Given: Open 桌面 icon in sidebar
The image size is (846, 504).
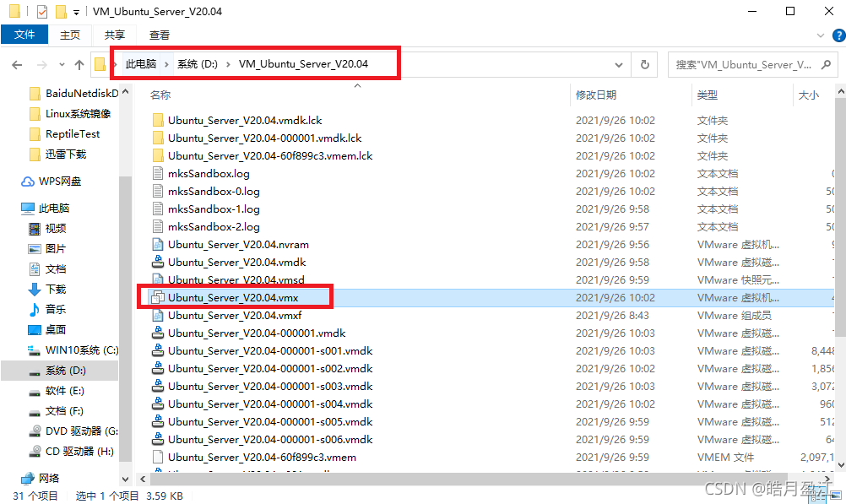Looking at the screenshot, I should (35, 330).
